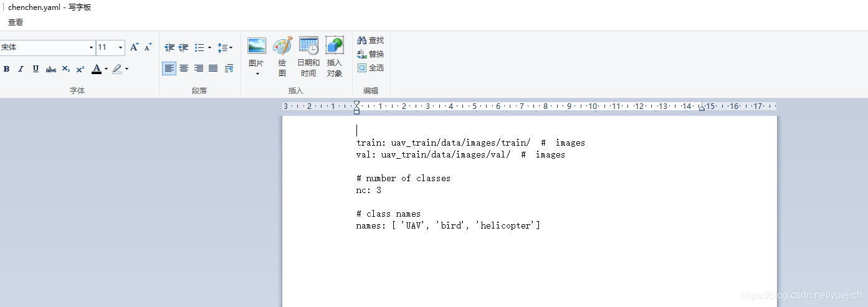Toggle bold formatting
This screenshot has width=868, height=307.
[x=6, y=69]
